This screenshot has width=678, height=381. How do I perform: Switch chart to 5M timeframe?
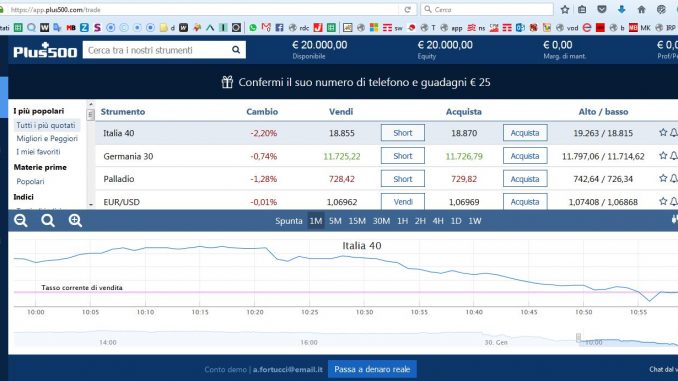(x=335, y=221)
